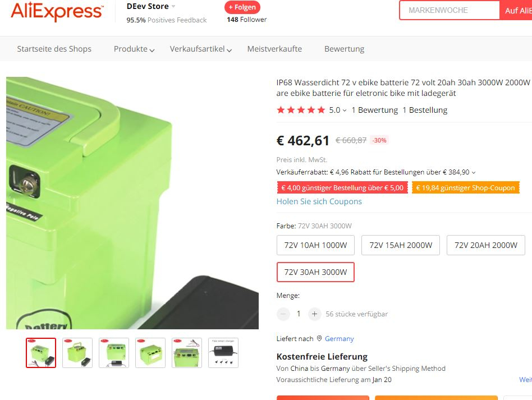The image size is (532, 400).
Task: Expand the DEev Store dropdown arrow
Action: (x=173, y=6)
